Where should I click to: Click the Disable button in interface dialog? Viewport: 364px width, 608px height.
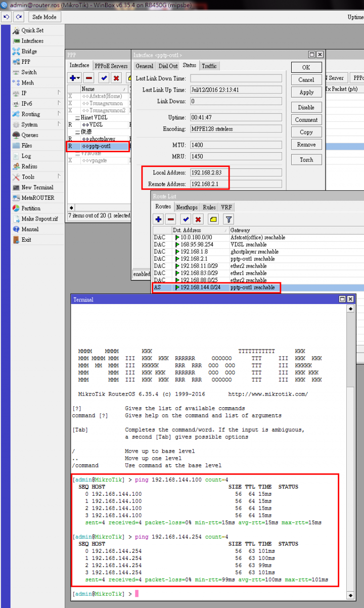point(306,107)
